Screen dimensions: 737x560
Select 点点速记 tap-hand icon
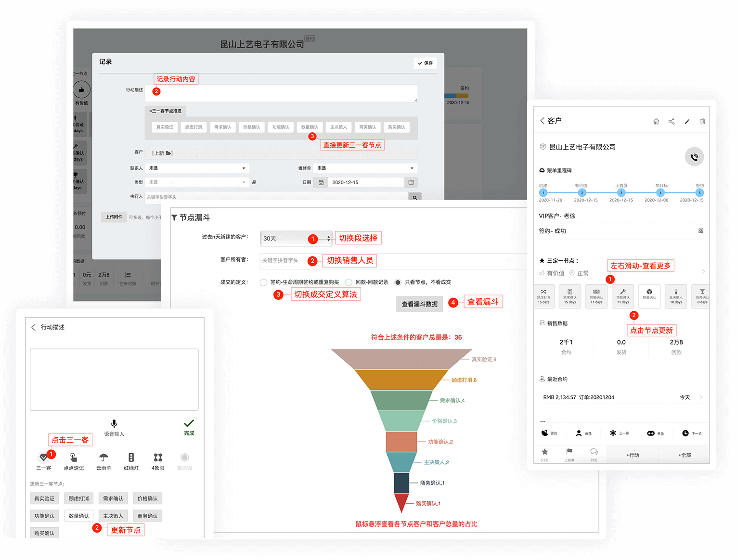73,457
